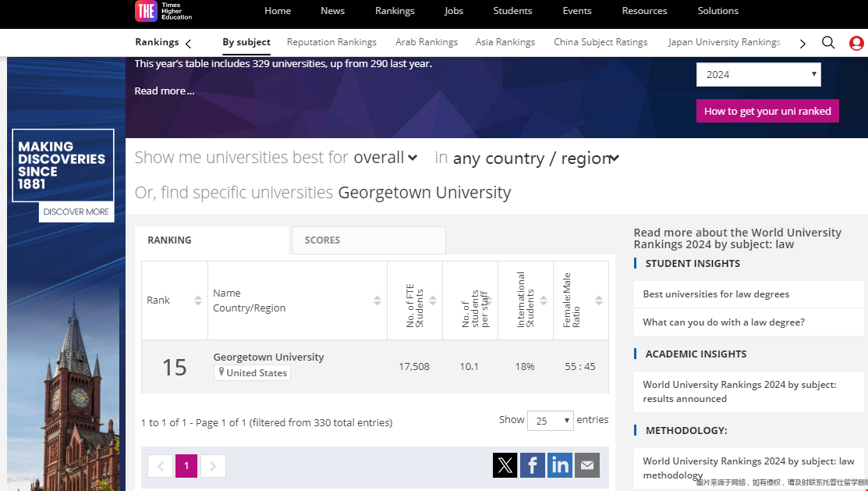Open the law methodology link
This screenshot has height=491, width=868.
click(x=749, y=468)
